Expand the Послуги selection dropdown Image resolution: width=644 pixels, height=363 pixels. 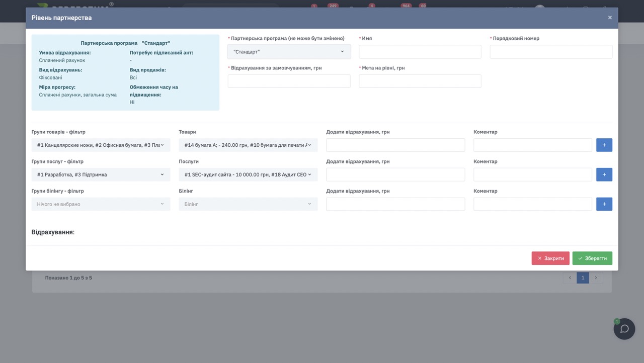248,174
